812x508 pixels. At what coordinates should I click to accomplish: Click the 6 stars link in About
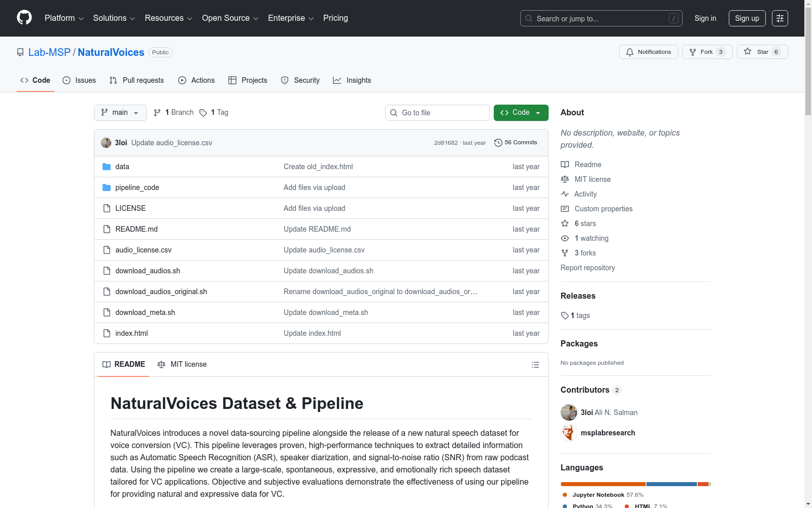click(585, 224)
